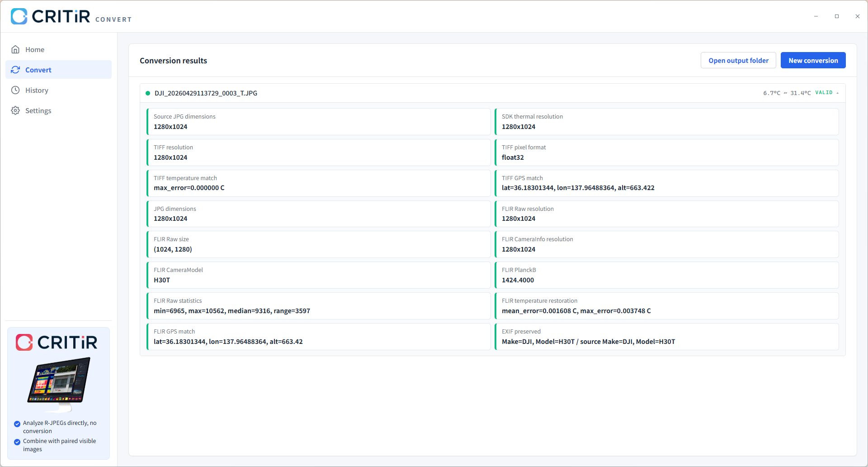The height and width of the screenshot is (467, 868).
Task: Click the Convert refresh arrows icon
Action: point(15,70)
